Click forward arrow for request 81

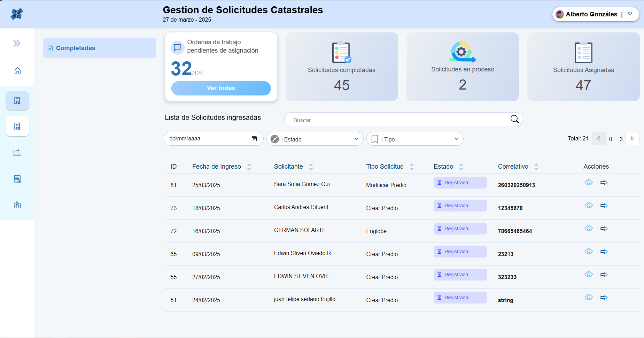pos(604,183)
